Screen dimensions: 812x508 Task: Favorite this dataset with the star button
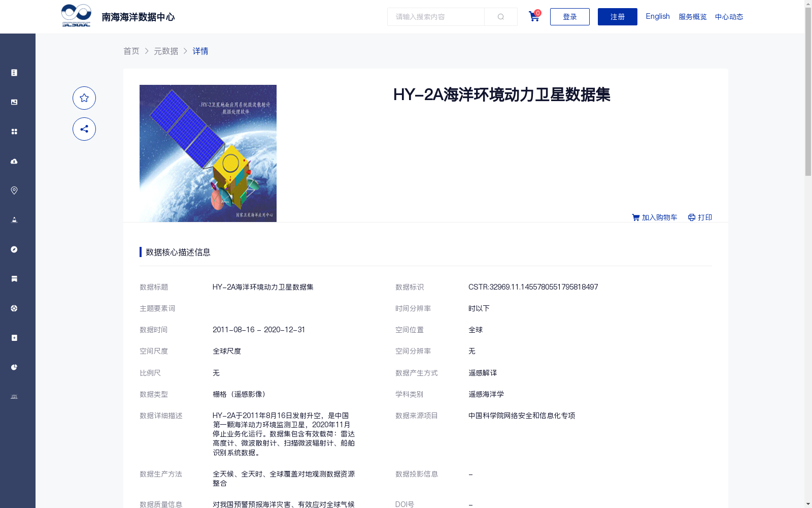[x=84, y=98]
